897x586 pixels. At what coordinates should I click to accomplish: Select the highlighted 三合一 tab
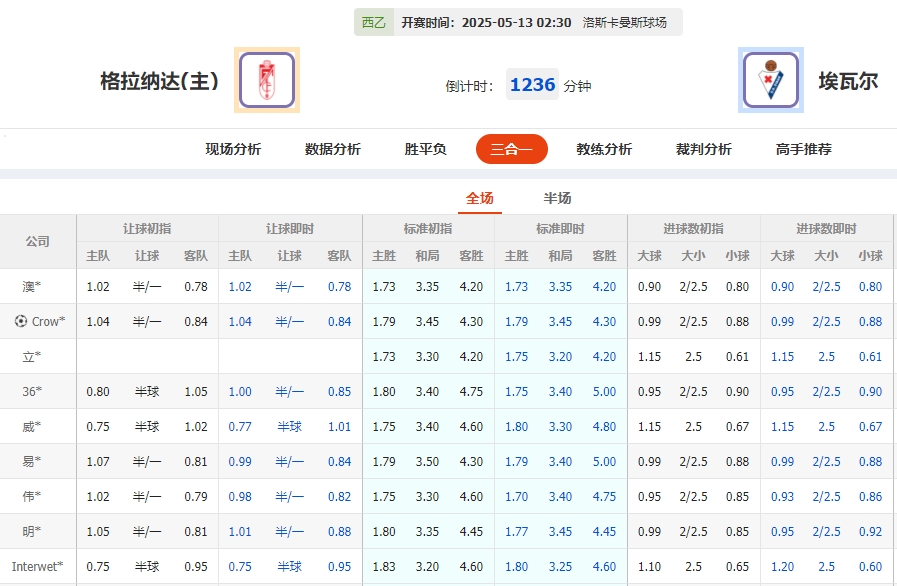511,147
